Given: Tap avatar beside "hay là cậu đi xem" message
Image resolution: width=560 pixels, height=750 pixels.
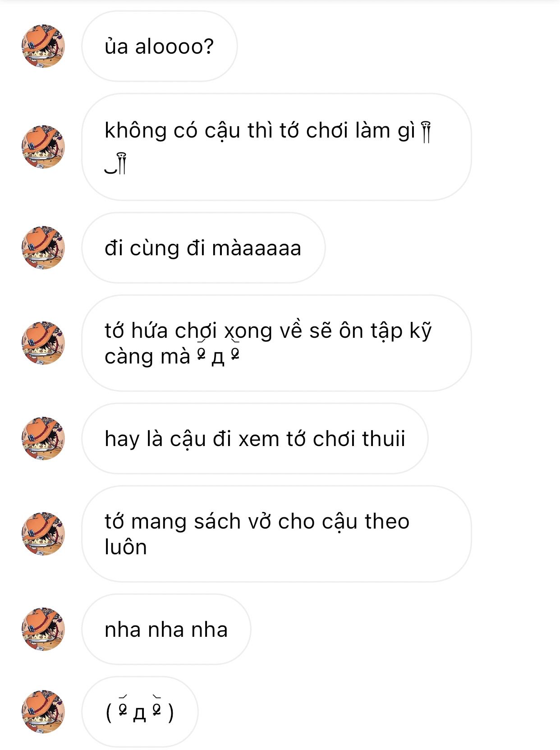Looking at the screenshot, I should [43, 438].
